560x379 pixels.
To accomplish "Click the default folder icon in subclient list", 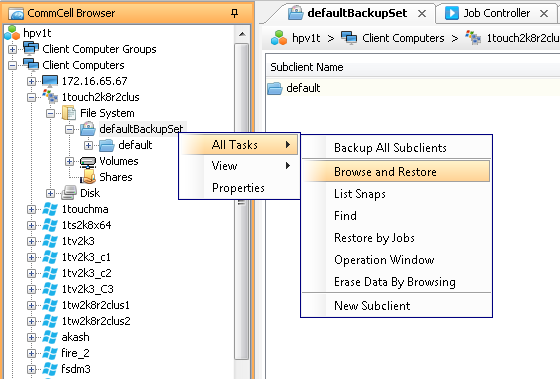I will [275, 88].
